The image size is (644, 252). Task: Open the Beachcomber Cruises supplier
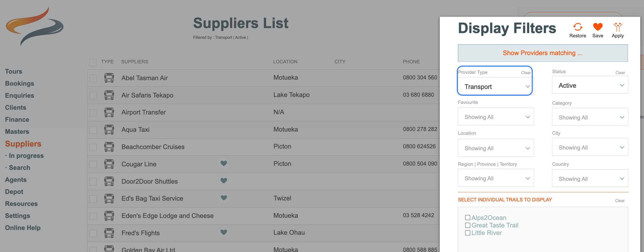[153, 147]
